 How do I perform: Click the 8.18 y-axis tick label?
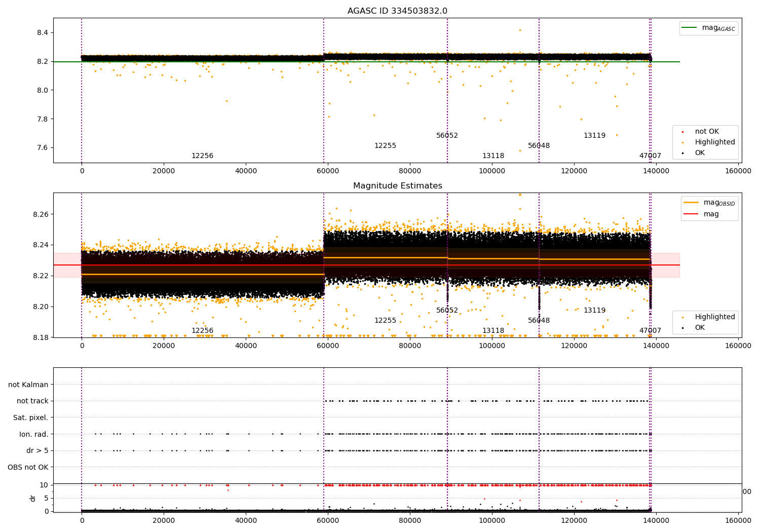point(41,337)
